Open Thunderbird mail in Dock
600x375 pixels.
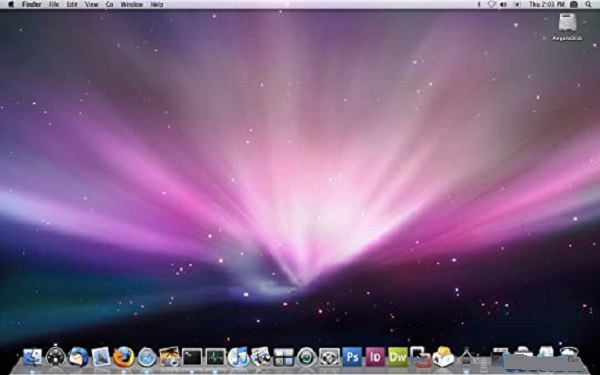pos(78,357)
